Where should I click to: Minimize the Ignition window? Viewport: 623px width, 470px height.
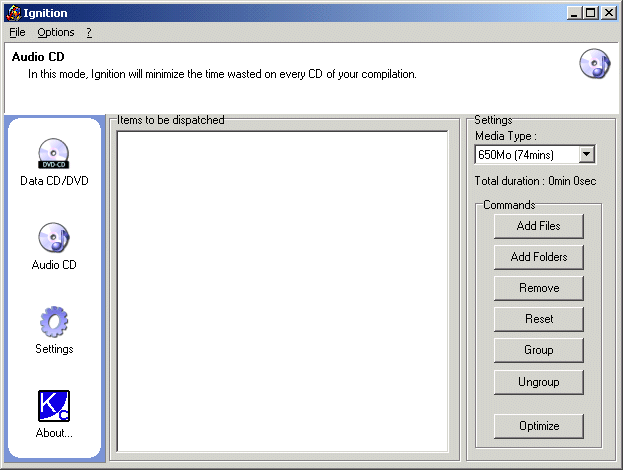pos(574,13)
